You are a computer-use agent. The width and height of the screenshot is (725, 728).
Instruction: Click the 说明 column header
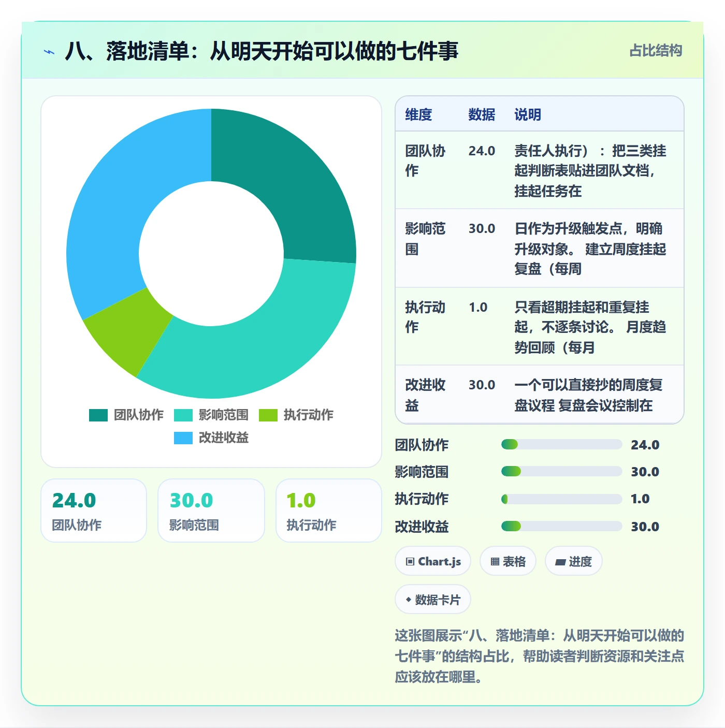528,114
